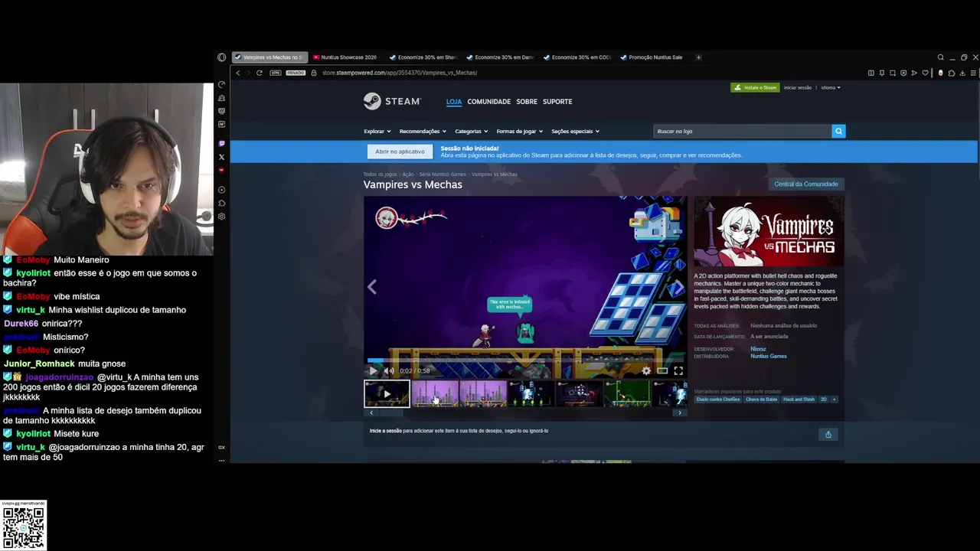Select the Vampires vs Mechas browser tab
This screenshot has height=551, width=980.
[x=269, y=57]
